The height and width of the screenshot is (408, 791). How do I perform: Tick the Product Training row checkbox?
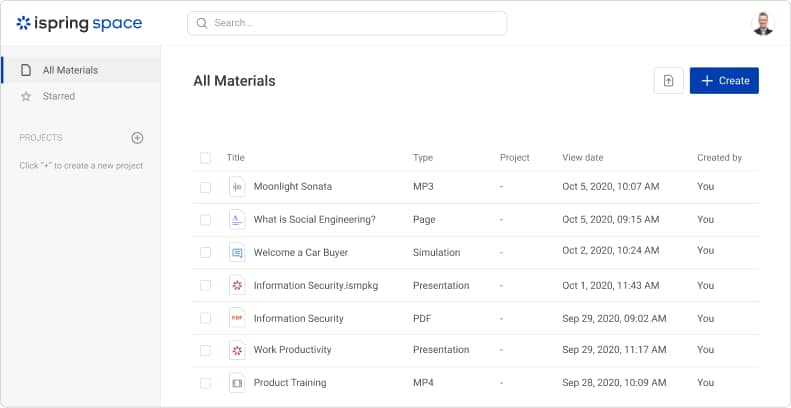205,383
